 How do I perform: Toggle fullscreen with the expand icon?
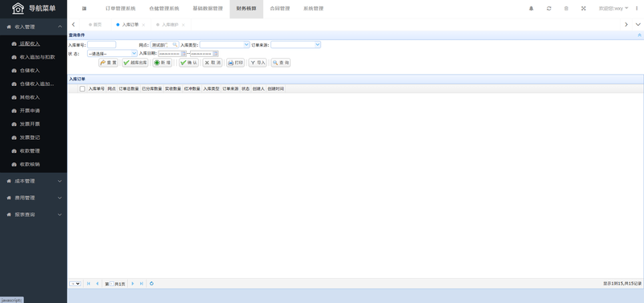click(583, 8)
